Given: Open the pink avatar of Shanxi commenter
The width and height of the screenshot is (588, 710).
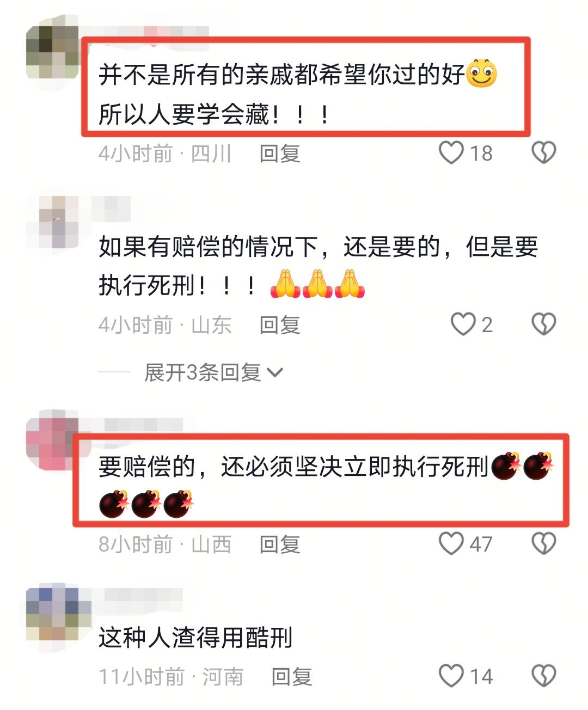Looking at the screenshot, I should pyautogui.click(x=53, y=440).
